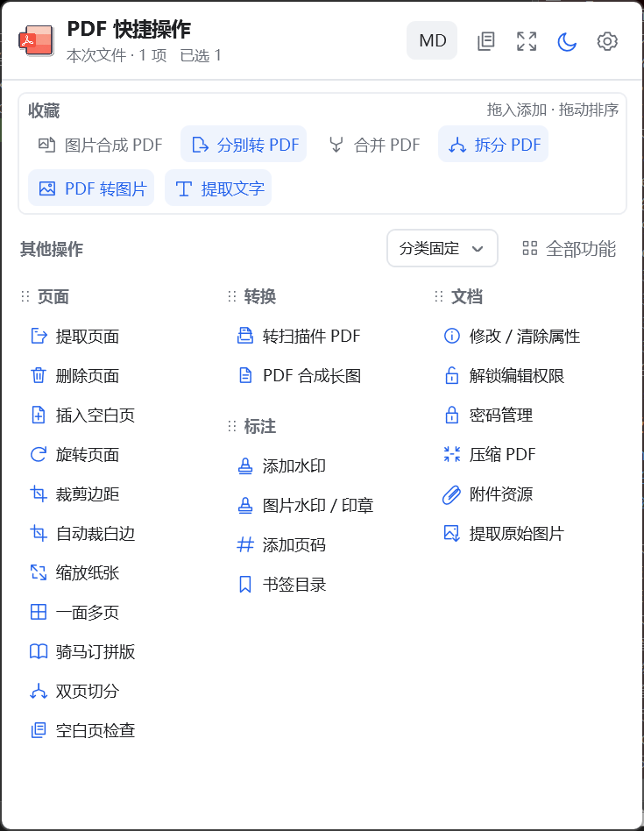This screenshot has height=831, width=644.
Task: Click the 插入空白页 icon
Action: click(39, 415)
